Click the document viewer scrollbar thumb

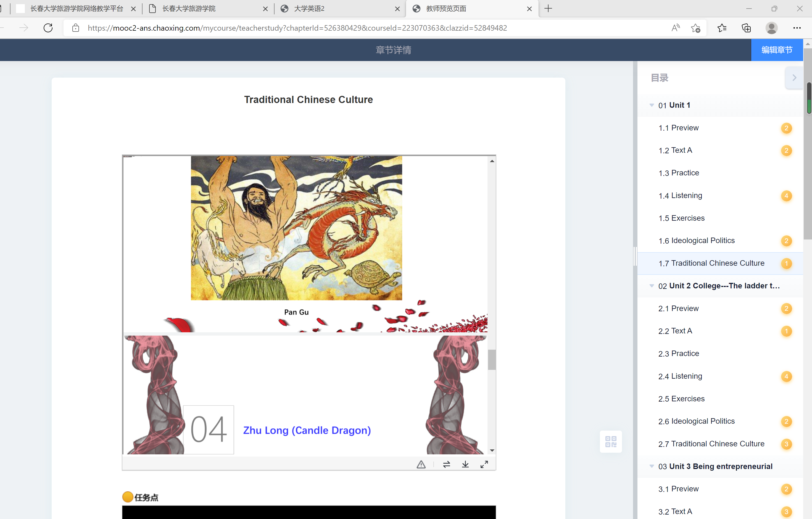point(492,360)
